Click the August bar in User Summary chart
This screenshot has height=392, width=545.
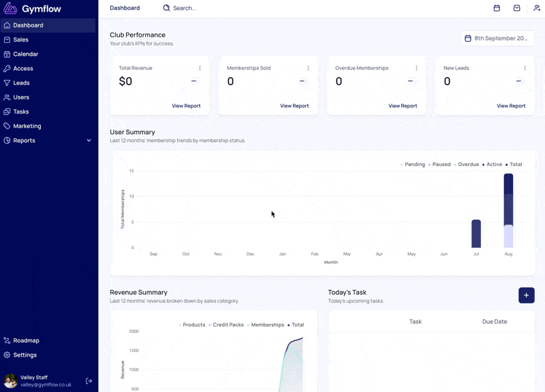pos(508,210)
